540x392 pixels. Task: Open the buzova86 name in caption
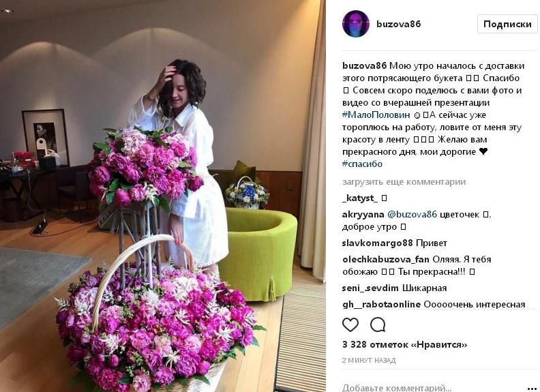tap(364, 65)
